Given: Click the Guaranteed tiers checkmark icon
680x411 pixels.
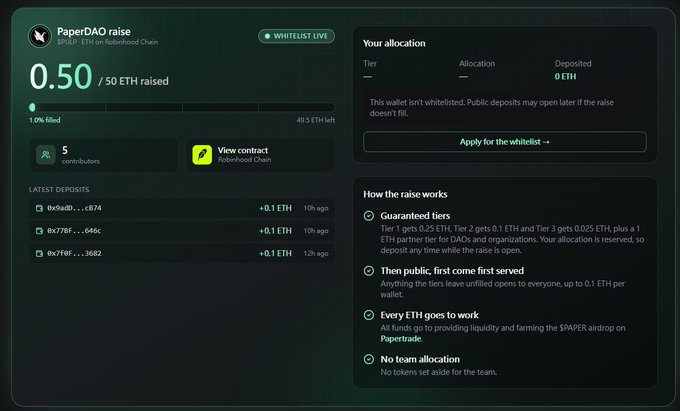Looking at the screenshot, I should pyautogui.click(x=369, y=215).
